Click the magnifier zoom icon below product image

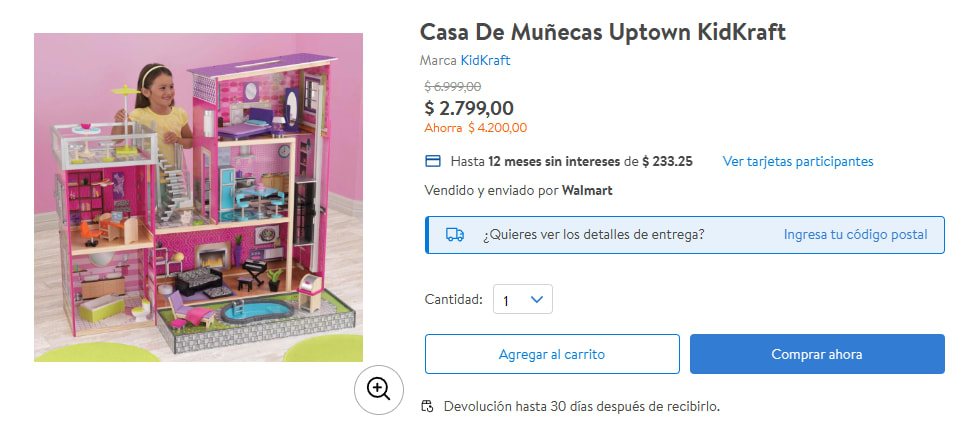(379, 390)
